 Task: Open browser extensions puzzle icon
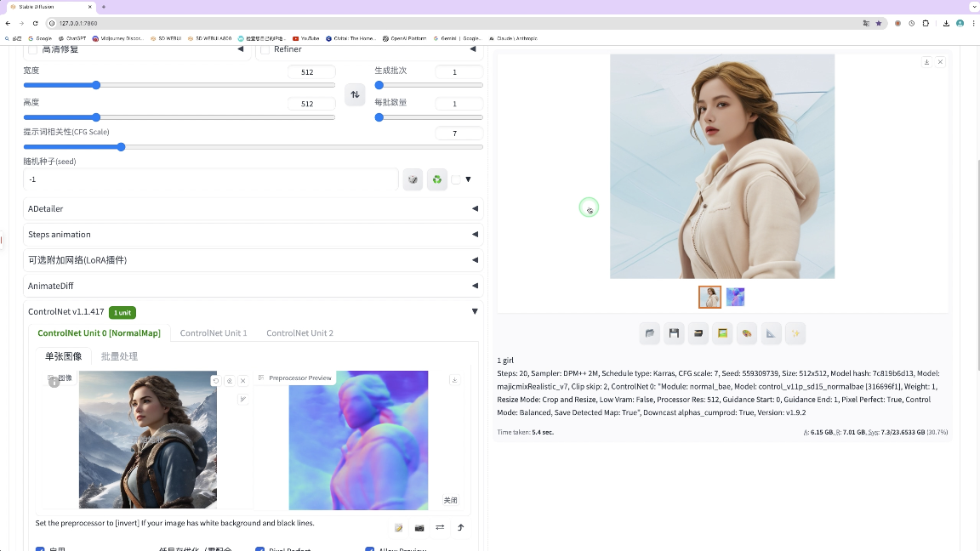(926, 23)
